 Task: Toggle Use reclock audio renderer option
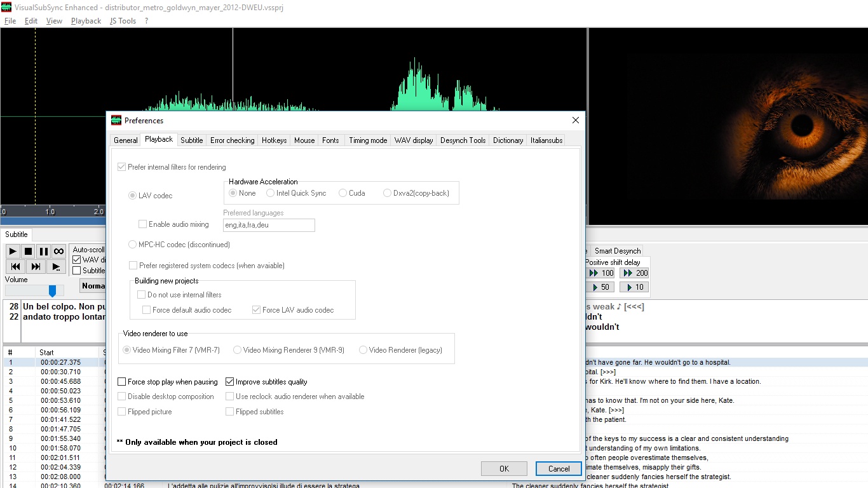pos(295,396)
